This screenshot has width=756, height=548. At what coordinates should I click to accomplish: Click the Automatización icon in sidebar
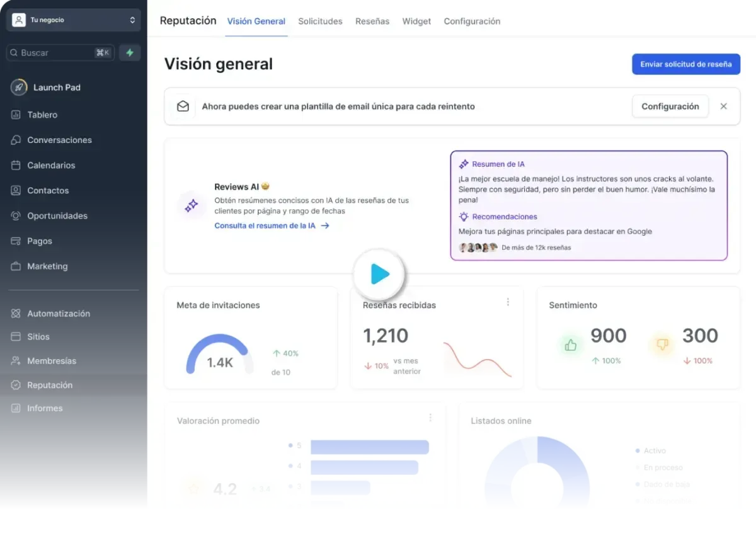click(x=16, y=313)
